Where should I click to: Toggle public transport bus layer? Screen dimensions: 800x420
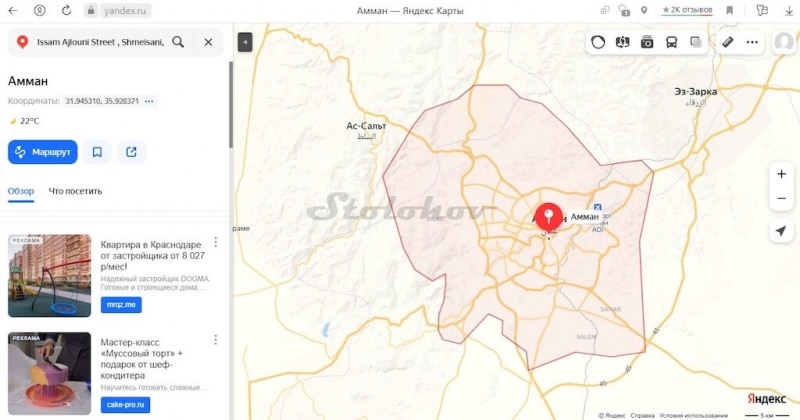click(x=671, y=42)
